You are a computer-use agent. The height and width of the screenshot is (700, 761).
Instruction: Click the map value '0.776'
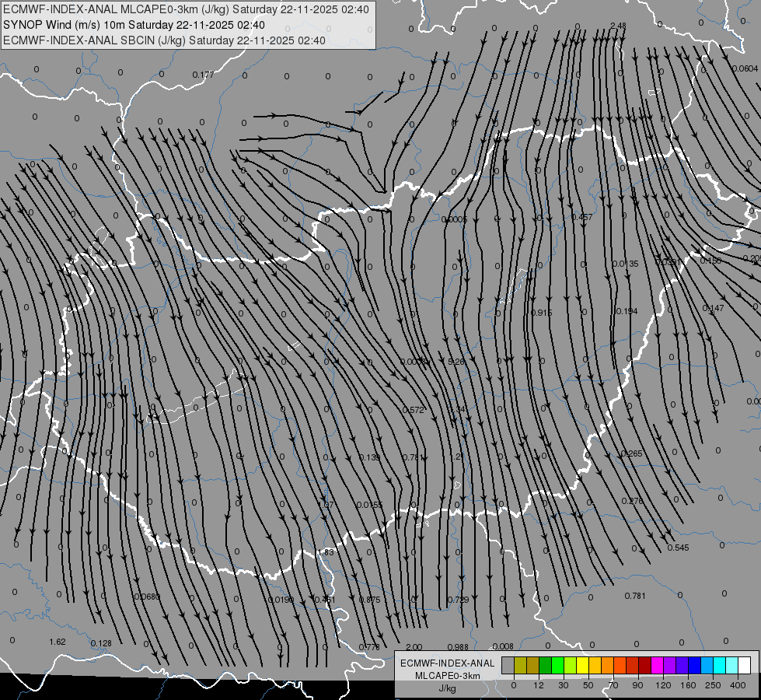point(369,647)
